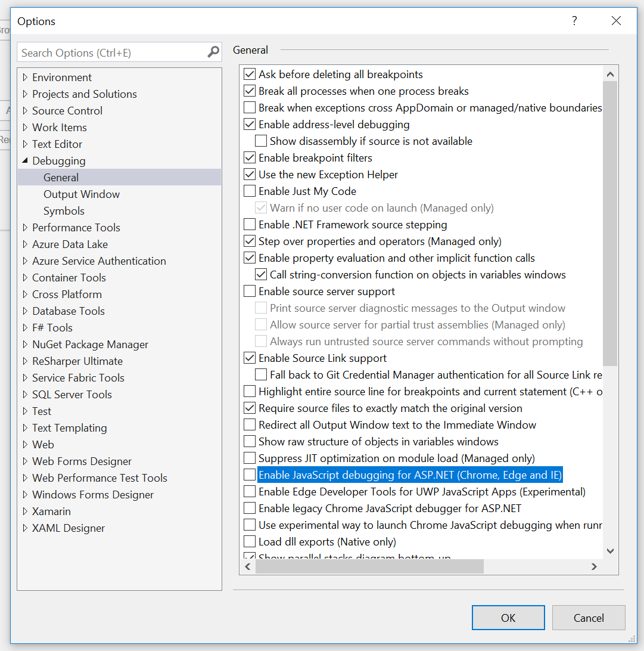644x651 pixels.
Task: Check Enable JavaScript debugging for ASP.NET
Action: (x=250, y=475)
